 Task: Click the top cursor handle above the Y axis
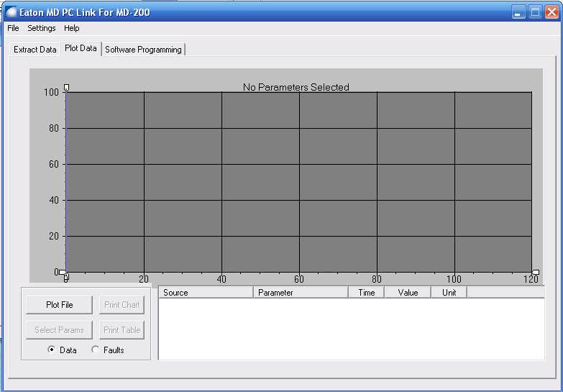(x=66, y=87)
